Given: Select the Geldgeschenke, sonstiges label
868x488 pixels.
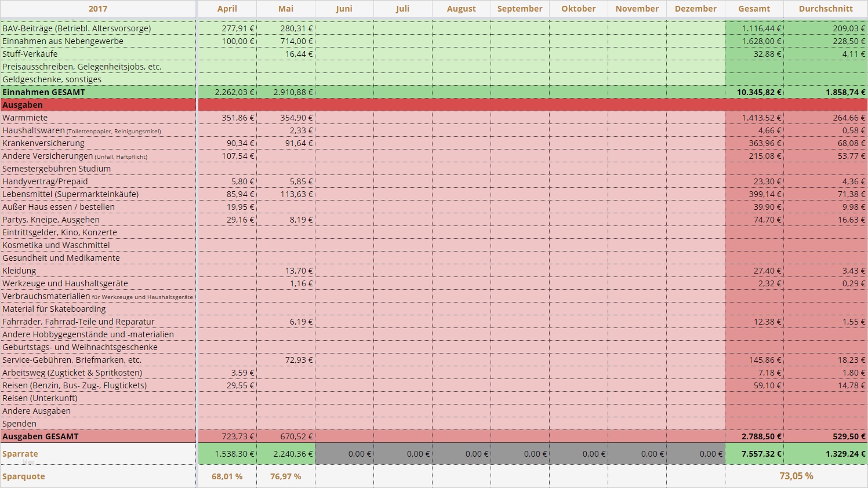Looking at the screenshot, I should pos(52,79).
